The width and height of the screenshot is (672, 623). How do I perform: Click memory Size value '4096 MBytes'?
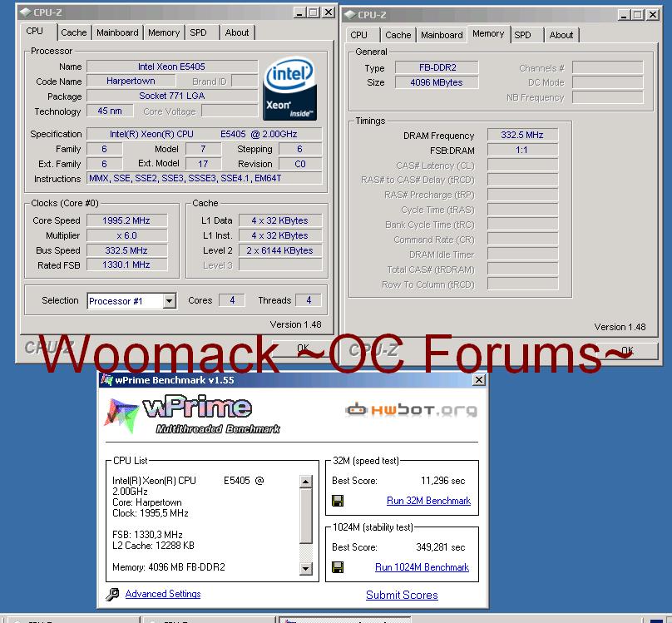437,82
